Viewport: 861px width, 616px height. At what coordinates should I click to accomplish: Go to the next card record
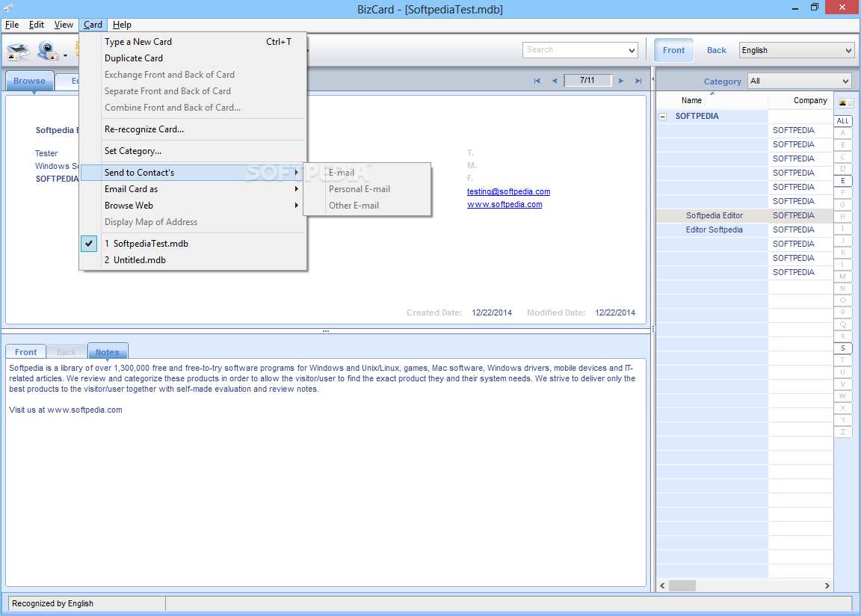point(620,81)
